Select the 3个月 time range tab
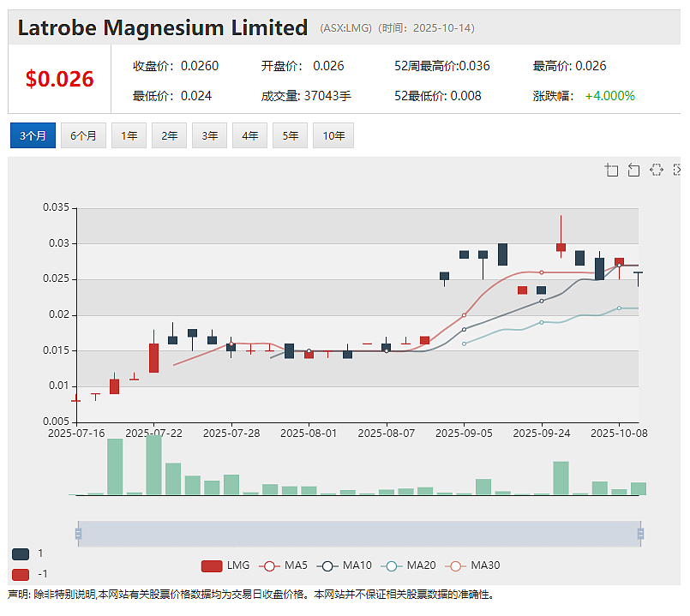 point(33,135)
